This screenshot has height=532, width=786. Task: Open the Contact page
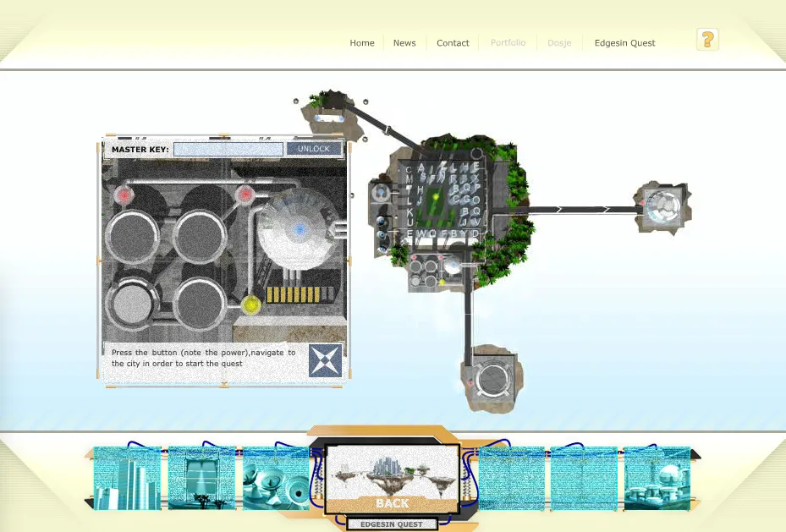click(453, 43)
